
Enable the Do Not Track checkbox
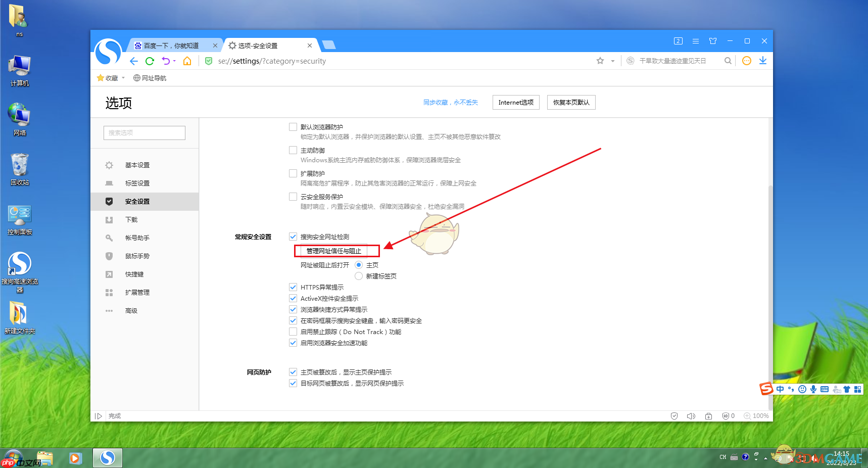pos(293,332)
